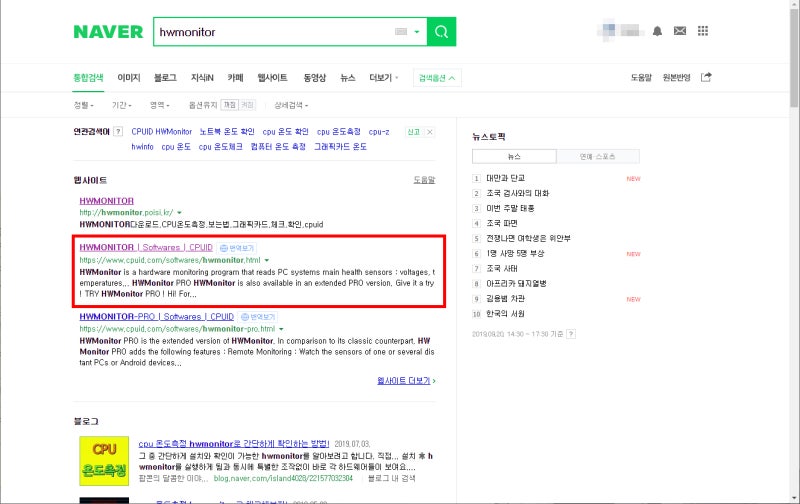Click related search cpu 온도측정
This screenshot has width=800, height=504.
[x=339, y=132]
